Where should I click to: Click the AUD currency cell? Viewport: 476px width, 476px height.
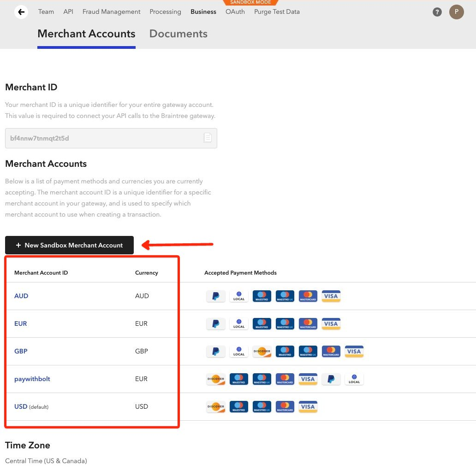[x=142, y=296]
